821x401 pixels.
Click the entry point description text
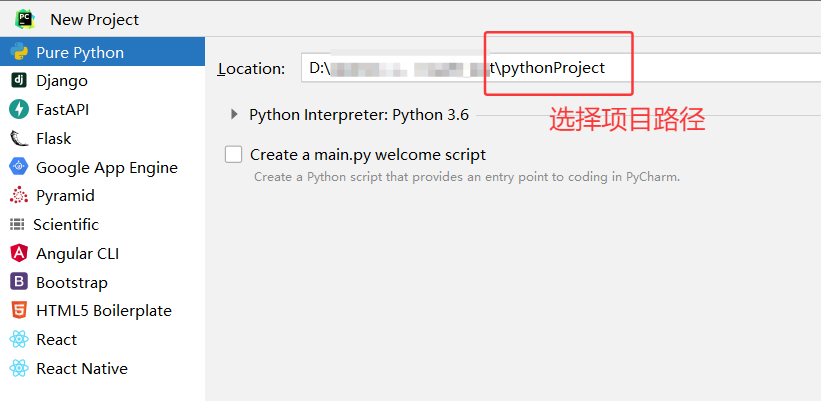pos(467,177)
